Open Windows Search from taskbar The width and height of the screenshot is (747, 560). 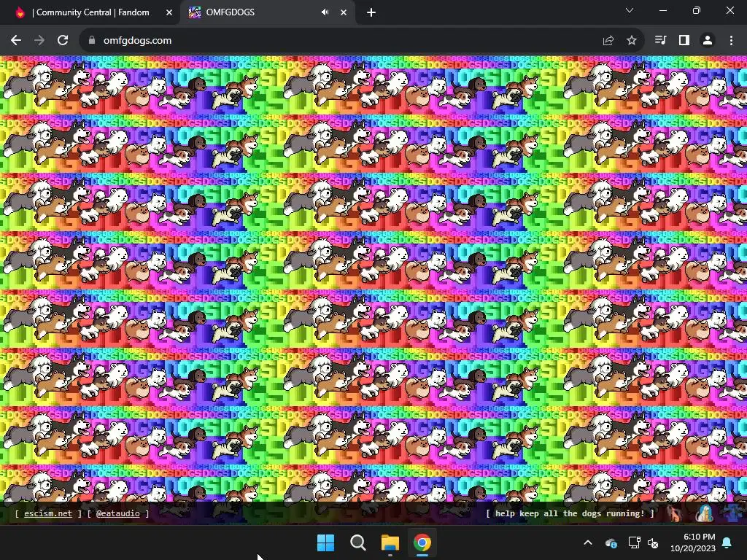click(357, 542)
